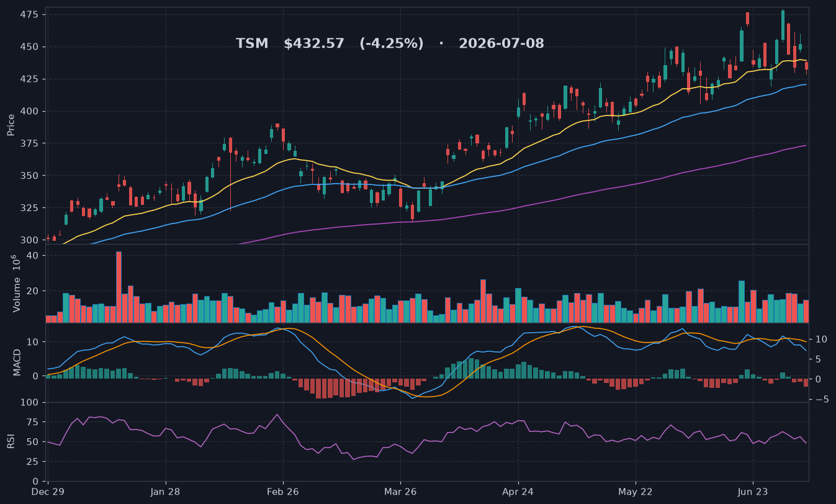Click the MACD y-axis label
Screen dimensions: 836x504
click(x=17, y=362)
